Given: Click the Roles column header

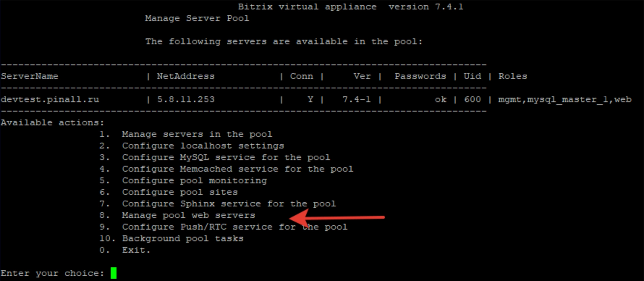Looking at the screenshot, I should click(513, 76).
